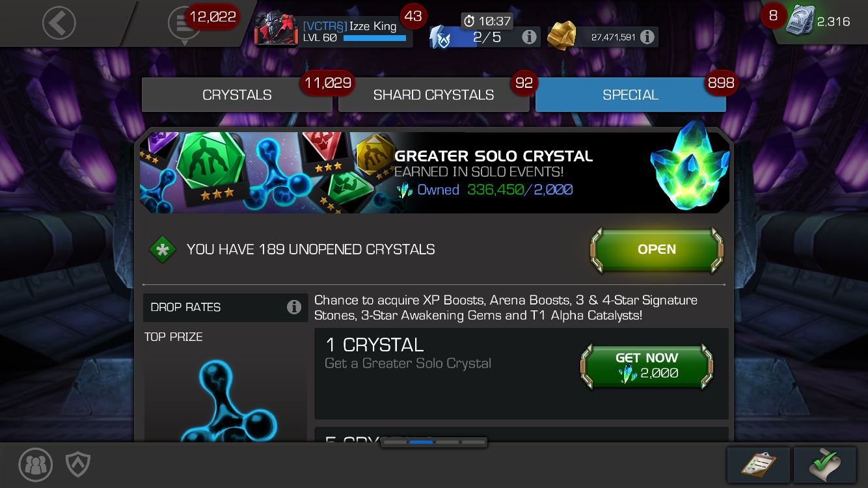The width and height of the screenshot is (868, 488).
Task: Open Izze King's profile avatar
Action: click(x=276, y=30)
